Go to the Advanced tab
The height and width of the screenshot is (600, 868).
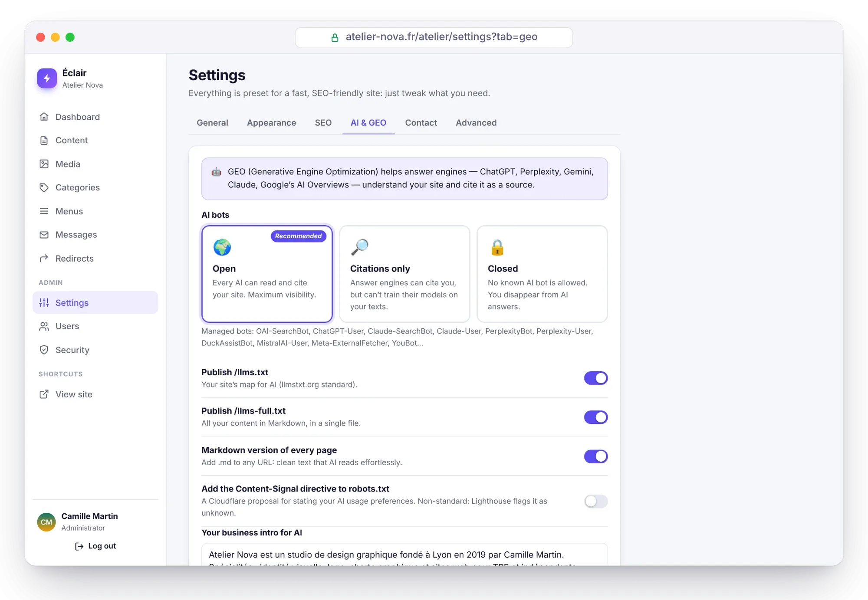[x=476, y=123]
